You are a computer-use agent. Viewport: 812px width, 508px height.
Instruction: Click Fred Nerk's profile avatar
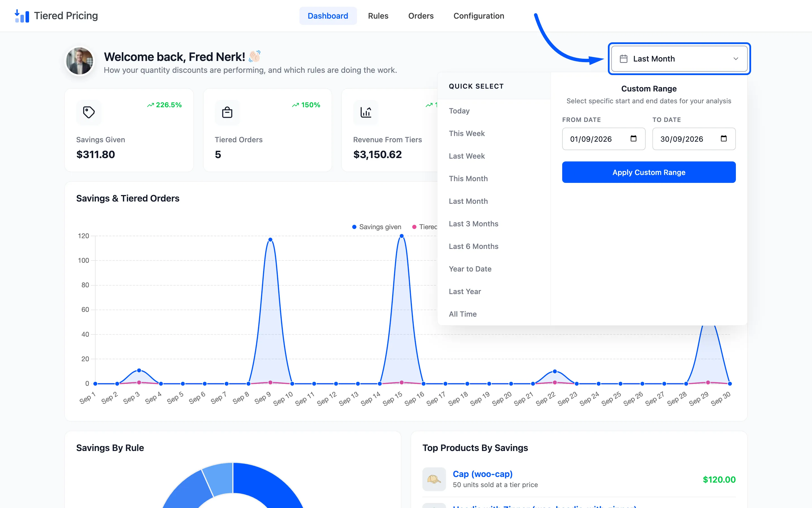[x=80, y=61]
